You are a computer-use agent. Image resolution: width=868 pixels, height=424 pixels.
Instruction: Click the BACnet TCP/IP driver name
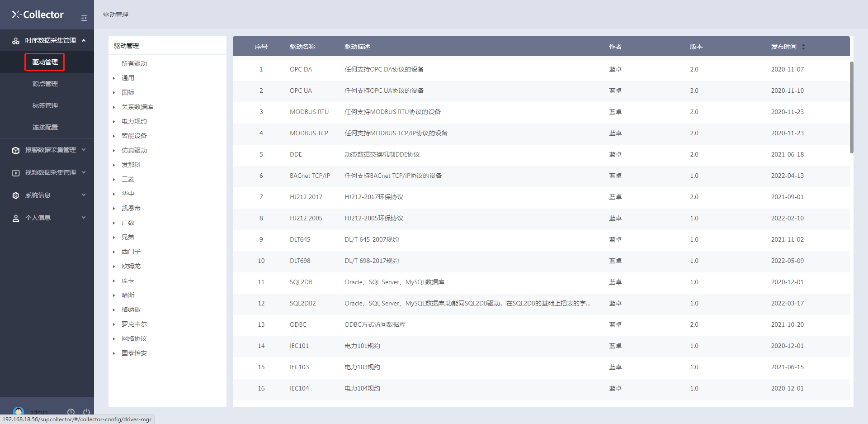pos(310,176)
